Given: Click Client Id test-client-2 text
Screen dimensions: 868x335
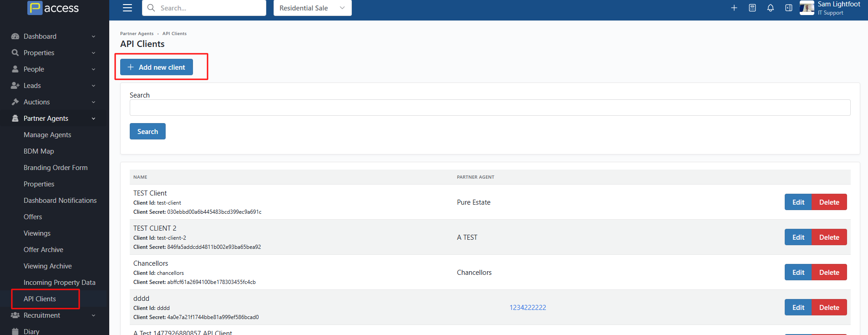Looking at the screenshot, I should [159, 238].
